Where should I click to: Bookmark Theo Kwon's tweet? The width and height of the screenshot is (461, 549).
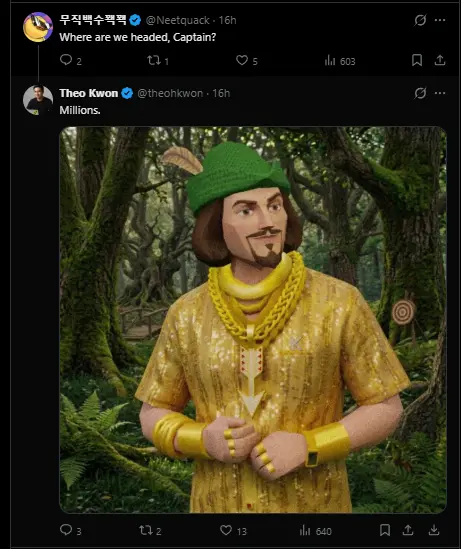pyautogui.click(x=385, y=530)
